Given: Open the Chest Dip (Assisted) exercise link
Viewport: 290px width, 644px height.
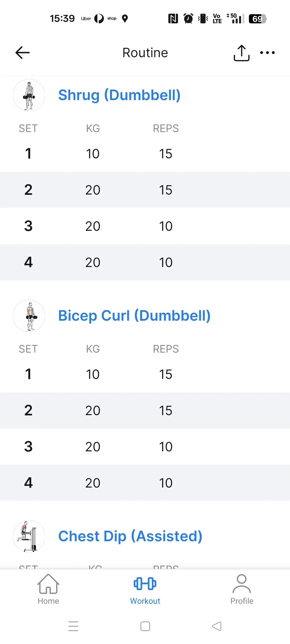Looking at the screenshot, I should pyautogui.click(x=130, y=536).
